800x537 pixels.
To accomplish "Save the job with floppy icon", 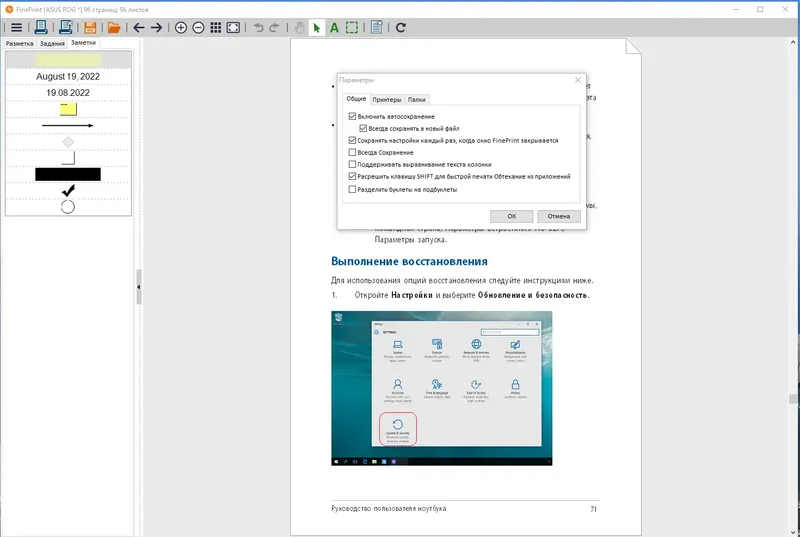I will (90, 28).
